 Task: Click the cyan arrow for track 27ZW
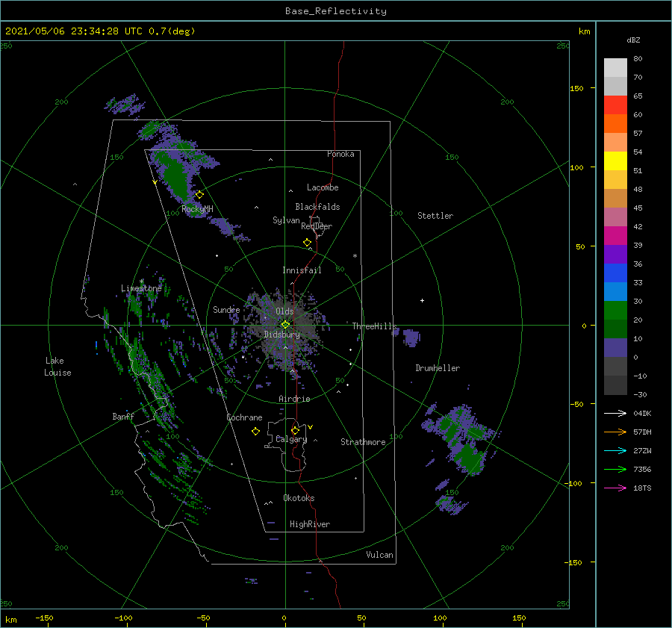(x=615, y=450)
